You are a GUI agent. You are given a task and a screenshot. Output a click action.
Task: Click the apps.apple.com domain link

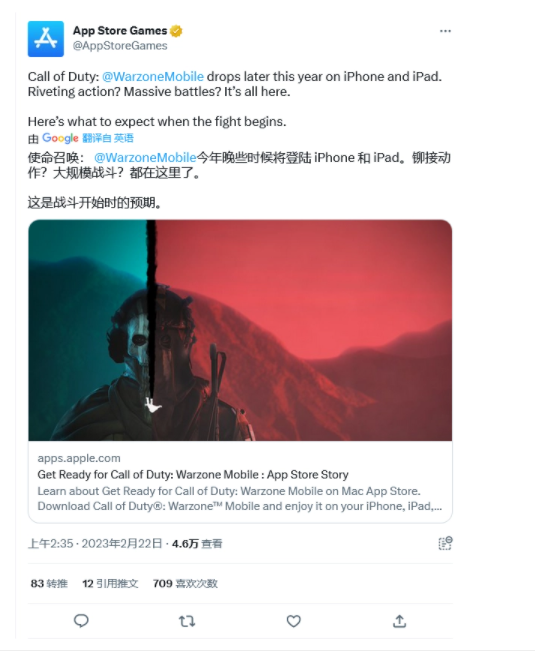click(79, 458)
